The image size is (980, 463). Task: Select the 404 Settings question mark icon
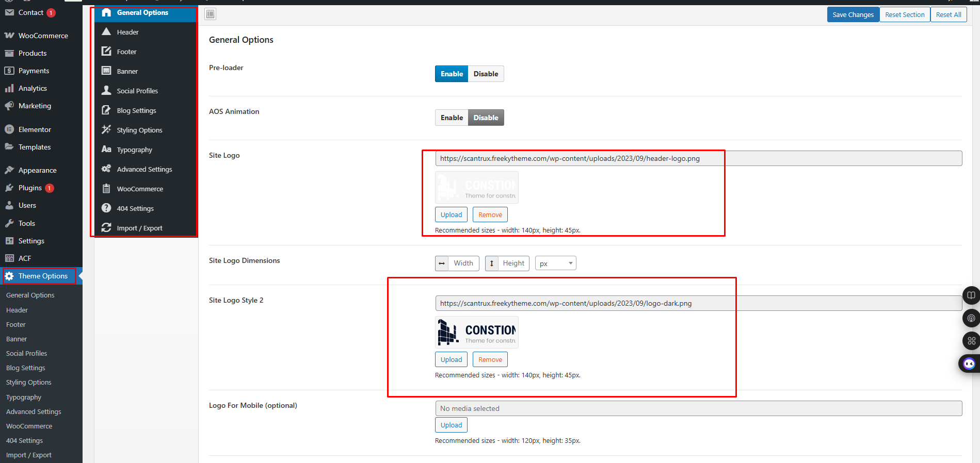[x=106, y=208]
